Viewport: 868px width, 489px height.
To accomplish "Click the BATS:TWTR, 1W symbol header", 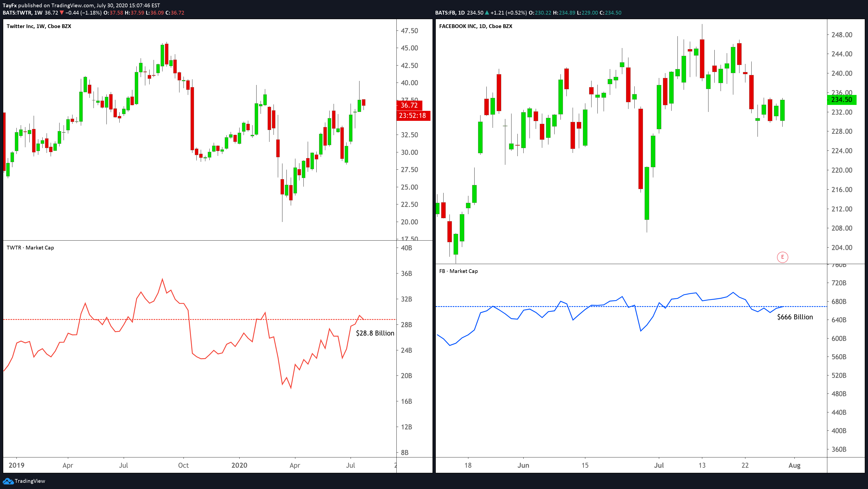I will [x=23, y=13].
